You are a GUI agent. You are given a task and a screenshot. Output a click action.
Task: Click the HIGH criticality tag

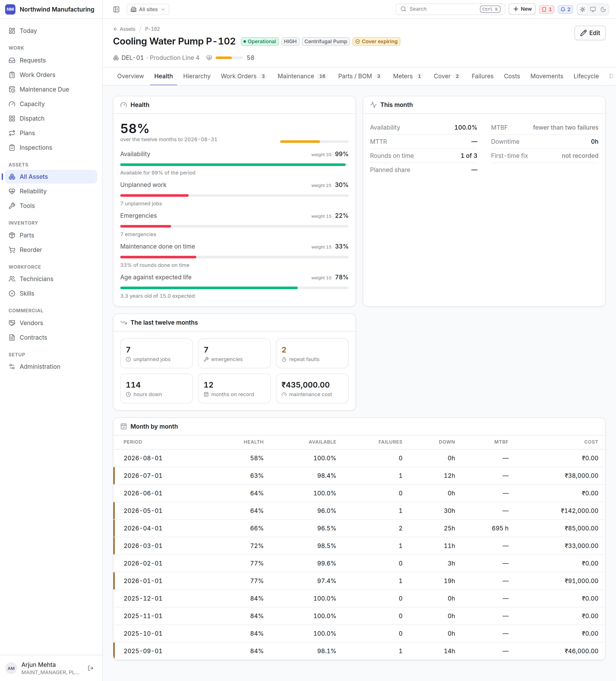tap(290, 41)
